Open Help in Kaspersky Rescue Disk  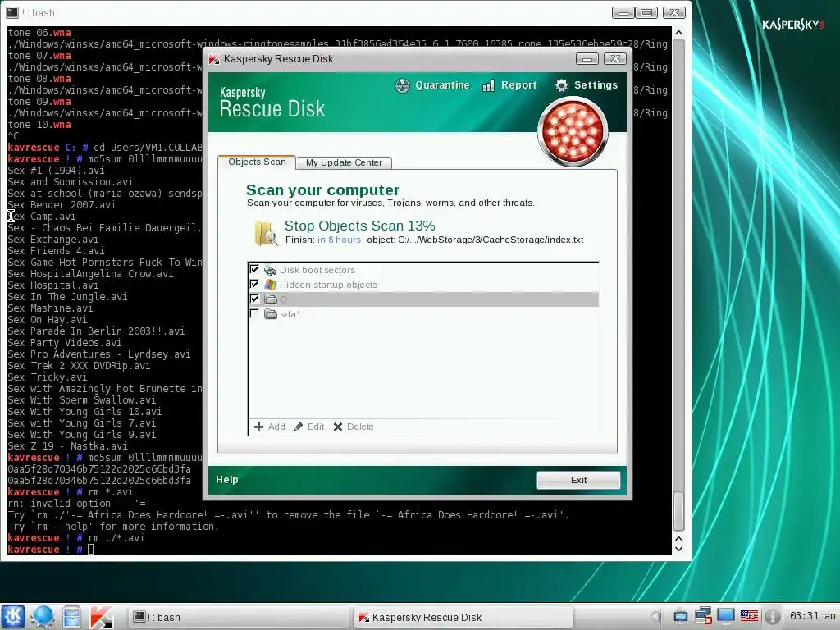(x=226, y=479)
